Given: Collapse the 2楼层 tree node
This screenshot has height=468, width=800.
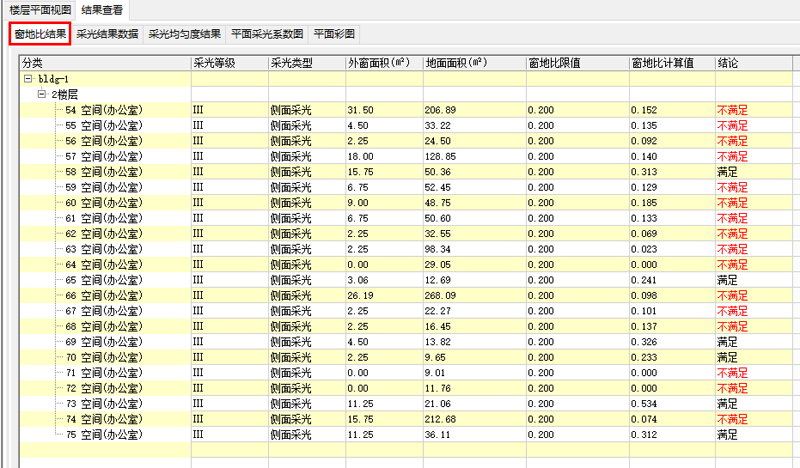Looking at the screenshot, I should coord(42,94).
